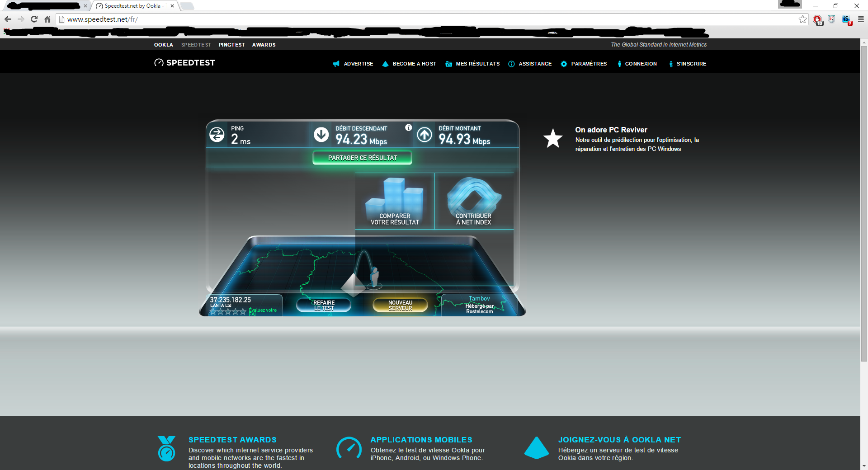Click Refaire le test button
Image resolution: width=868 pixels, height=470 pixels.
coord(324,305)
